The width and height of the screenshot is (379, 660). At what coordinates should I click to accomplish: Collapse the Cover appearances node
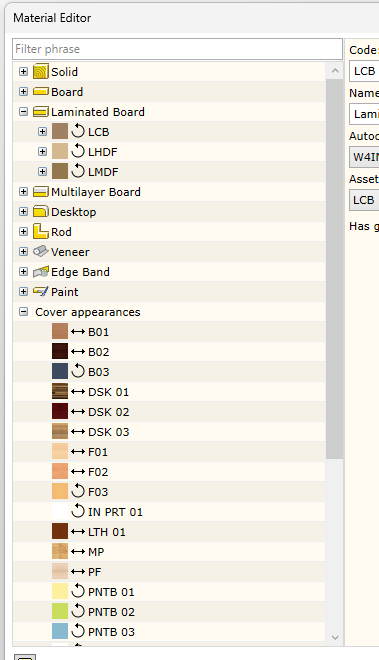tap(24, 311)
